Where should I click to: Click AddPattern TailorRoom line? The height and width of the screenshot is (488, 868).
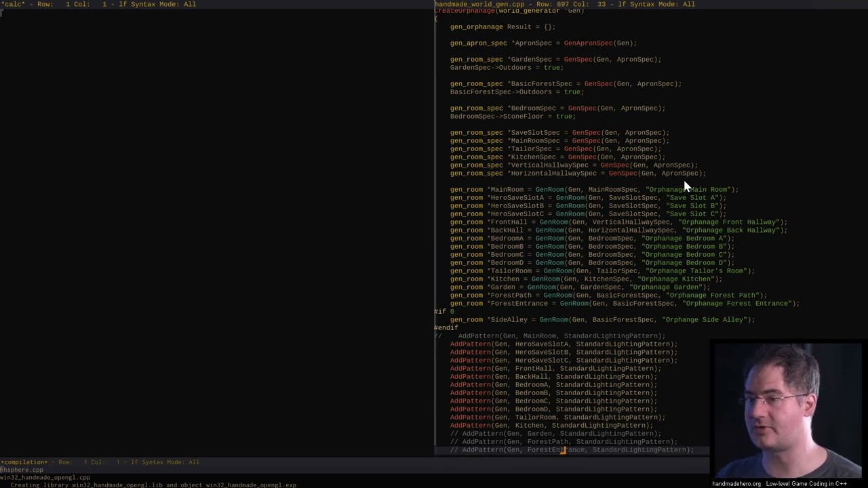point(557,418)
